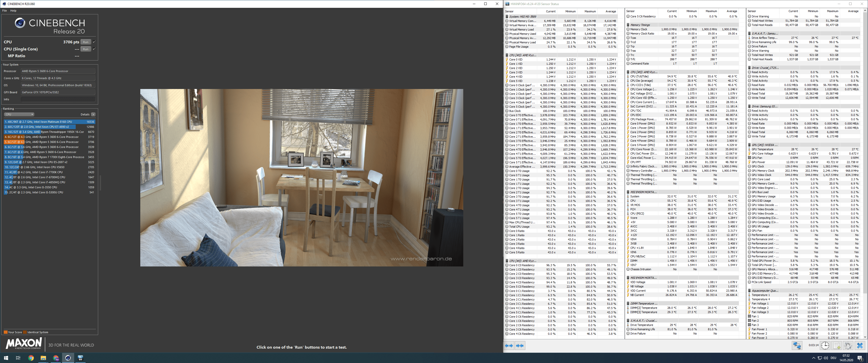
Task: Collapse the DIMM Temperature sensor group
Action: click(628, 304)
